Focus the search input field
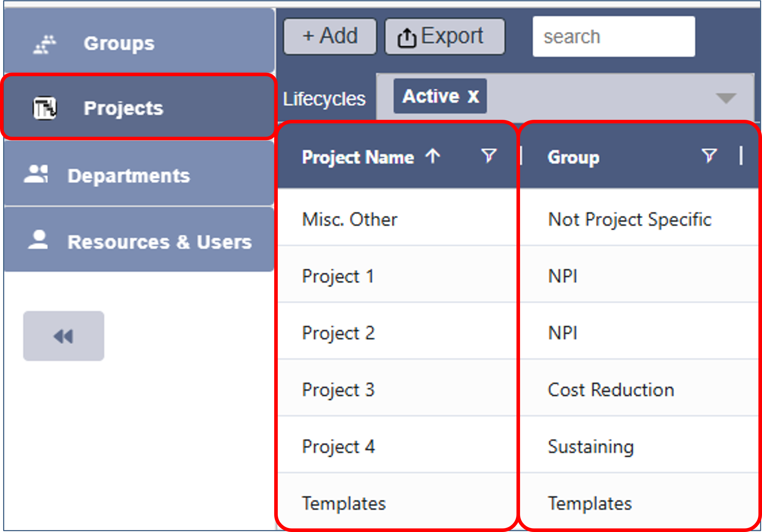 [613, 36]
